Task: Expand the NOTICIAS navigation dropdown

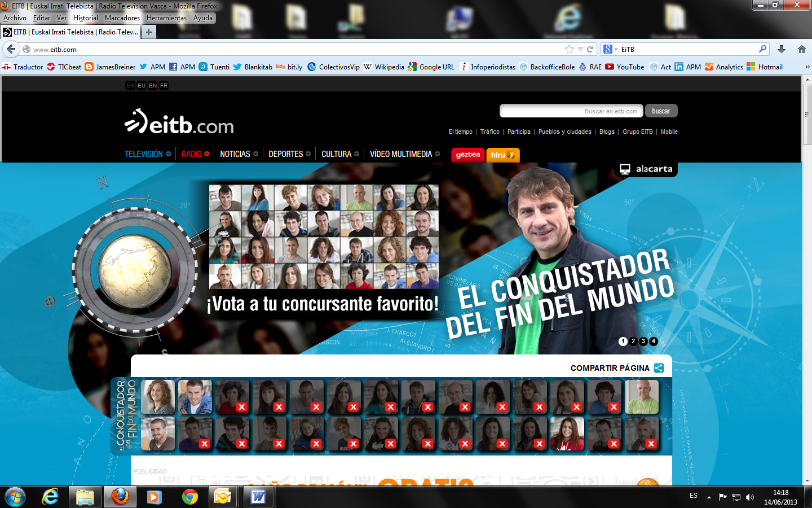Action: click(256, 154)
